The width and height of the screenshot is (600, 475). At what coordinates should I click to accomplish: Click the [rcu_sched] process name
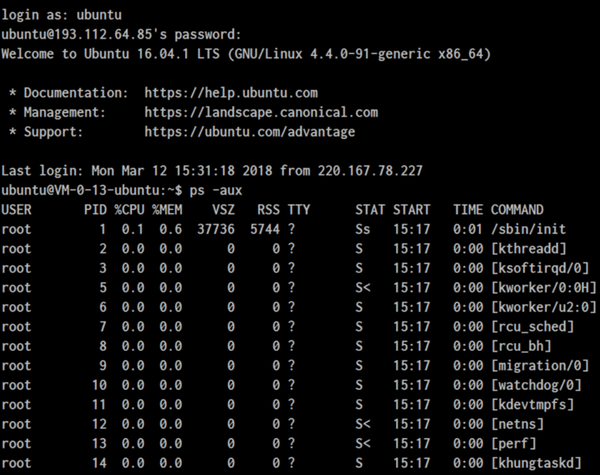532,327
